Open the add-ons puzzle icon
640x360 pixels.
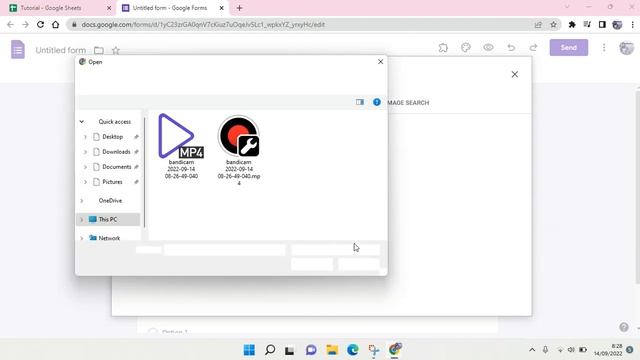coord(443,48)
